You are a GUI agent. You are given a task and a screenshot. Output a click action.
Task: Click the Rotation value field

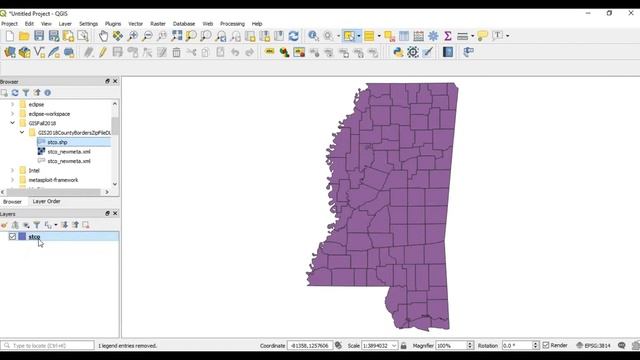tap(517, 345)
